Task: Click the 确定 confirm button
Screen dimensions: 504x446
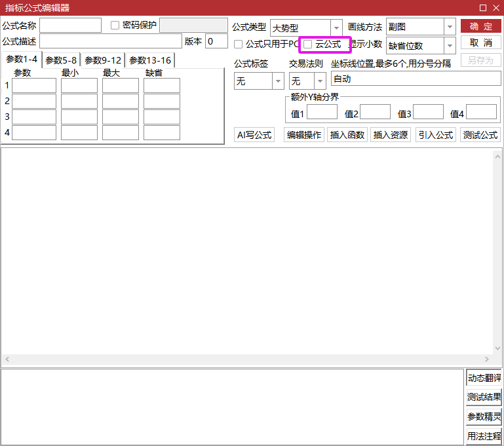Action: pos(480,26)
